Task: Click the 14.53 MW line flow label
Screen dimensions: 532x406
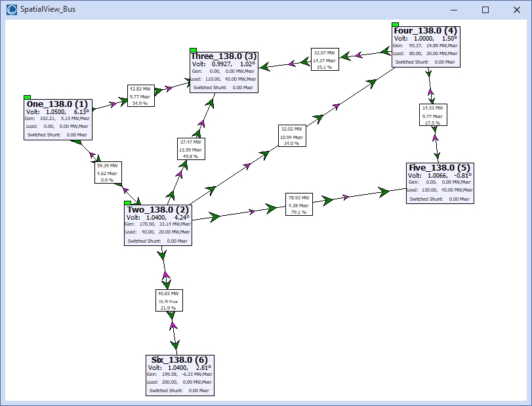Action: 433,115
